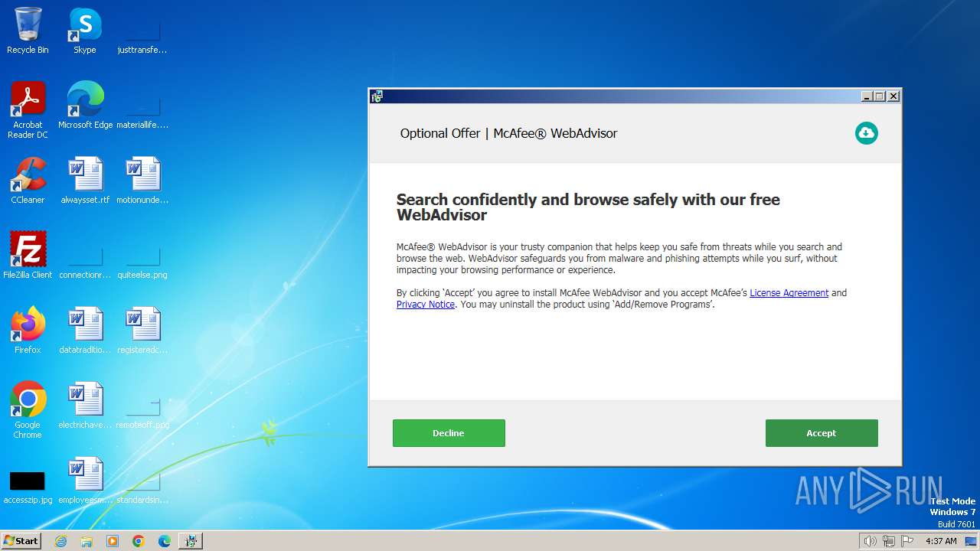Click the 4:37 AM system clock
The width and height of the screenshot is (980, 551).
941,541
